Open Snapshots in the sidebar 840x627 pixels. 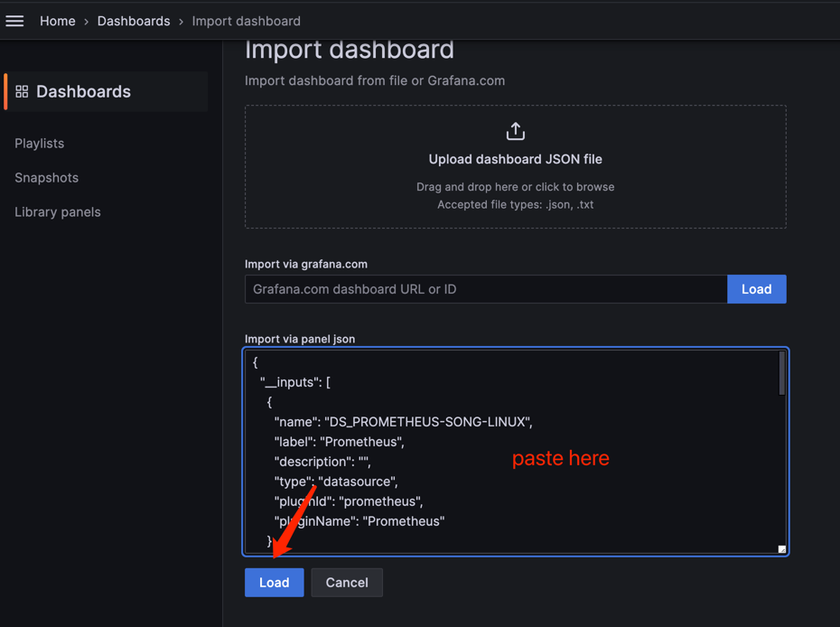coord(46,177)
